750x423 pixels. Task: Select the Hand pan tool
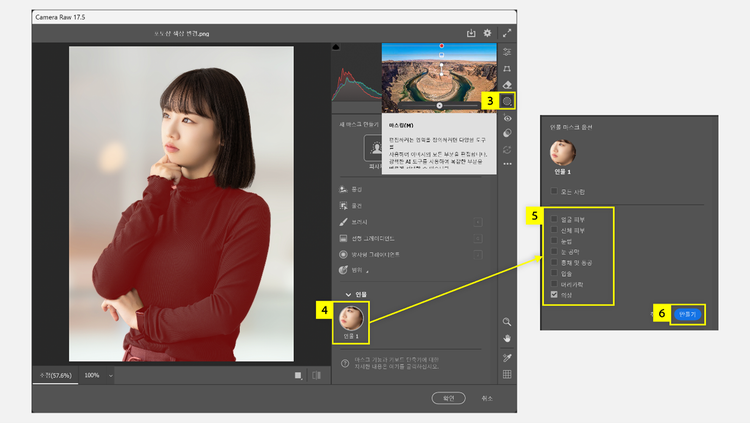507,338
